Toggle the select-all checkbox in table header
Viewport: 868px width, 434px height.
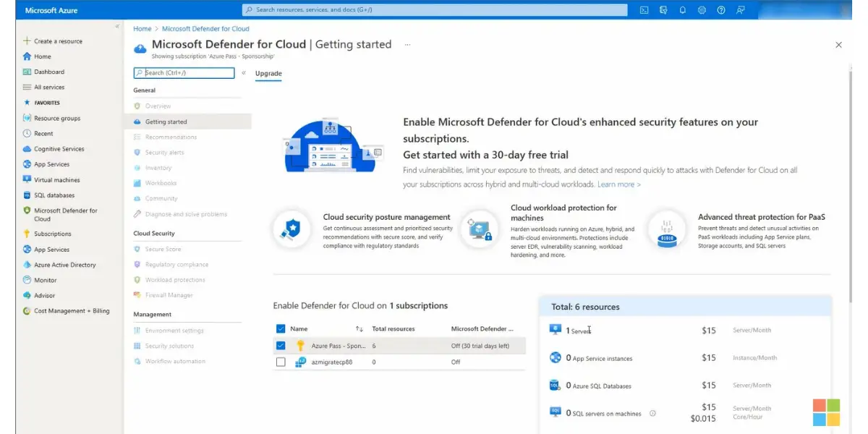pos(281,328)
